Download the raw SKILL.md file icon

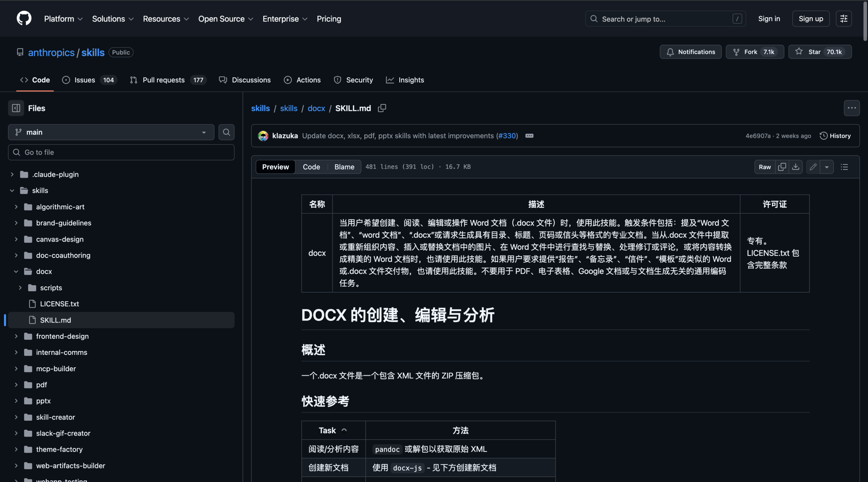796,167
